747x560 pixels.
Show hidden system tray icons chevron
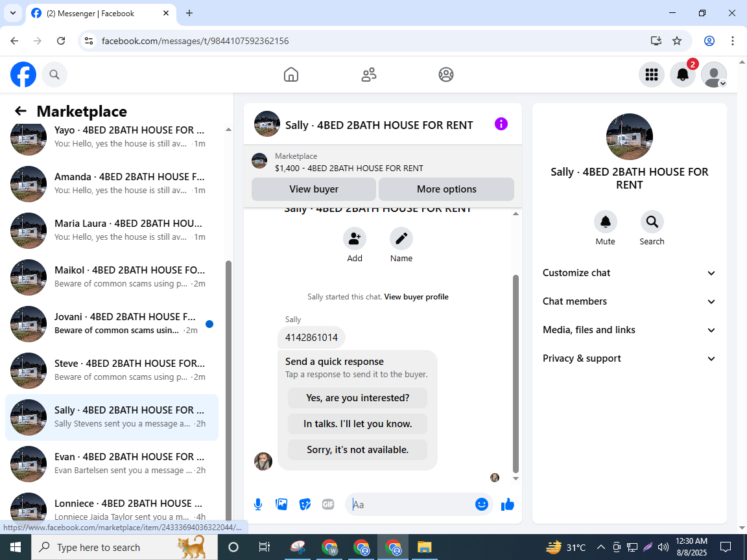(600, 547)
